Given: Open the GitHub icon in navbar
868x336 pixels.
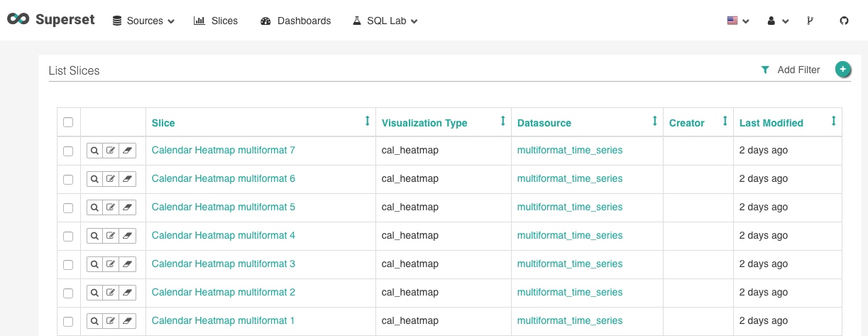Looking at the screenshot, I should 844,21.
